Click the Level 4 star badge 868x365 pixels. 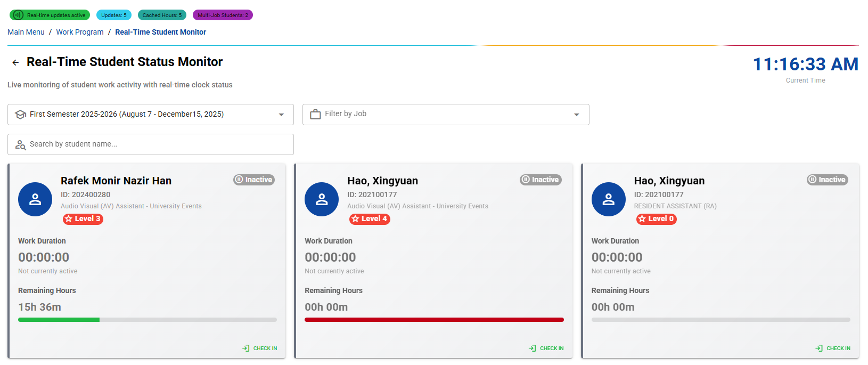tap(370, 219)
